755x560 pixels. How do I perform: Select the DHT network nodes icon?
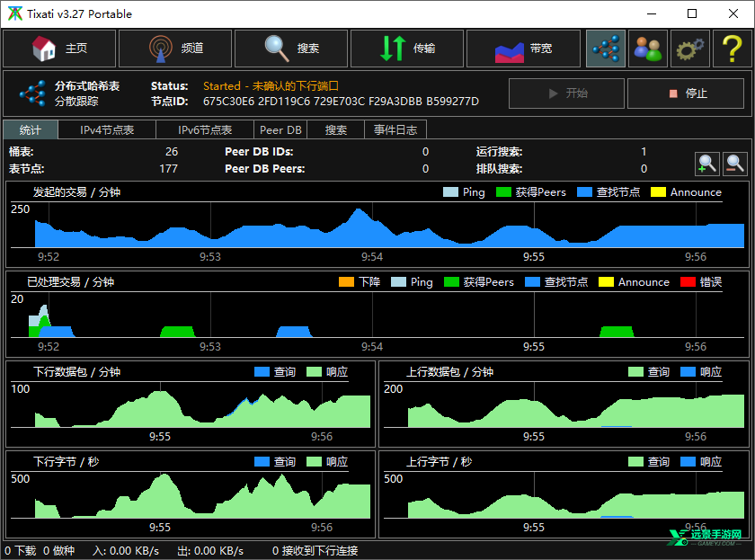coord(606,49)
